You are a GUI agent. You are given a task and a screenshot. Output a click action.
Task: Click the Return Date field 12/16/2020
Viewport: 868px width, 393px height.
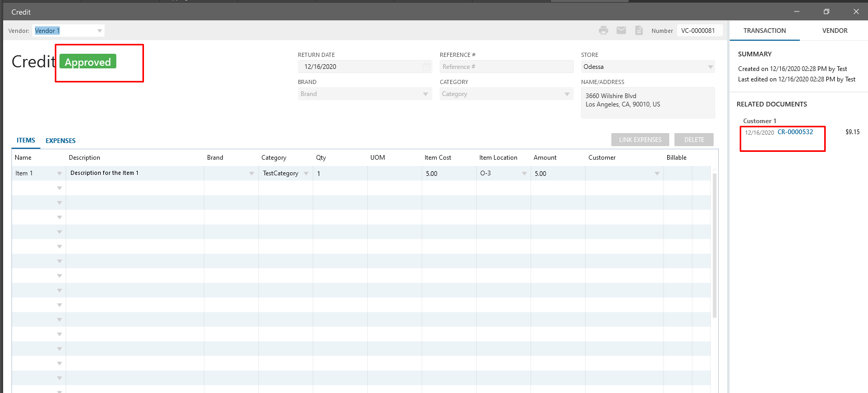[x=365, y=67]
